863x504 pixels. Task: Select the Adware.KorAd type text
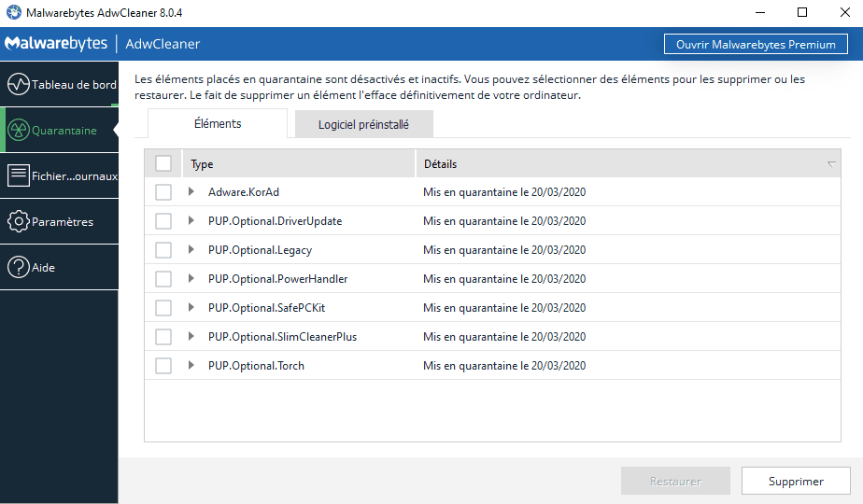[x=244, y=192]
